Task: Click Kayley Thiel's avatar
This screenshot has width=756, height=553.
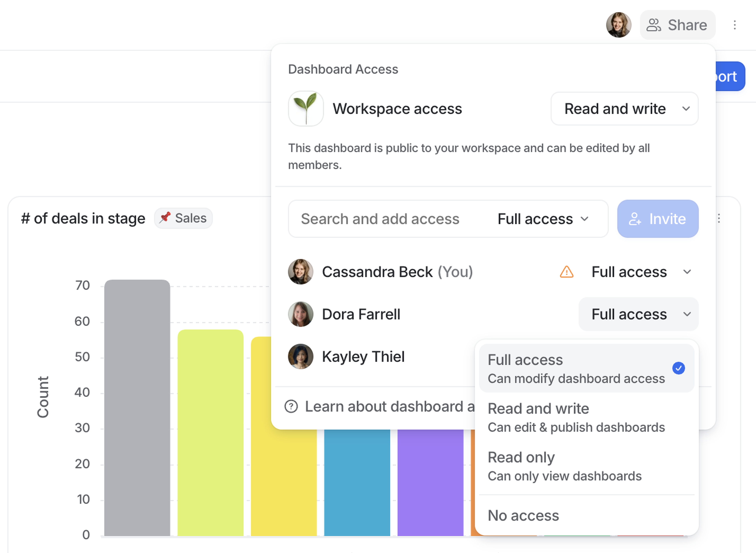Action: [300, 357]
